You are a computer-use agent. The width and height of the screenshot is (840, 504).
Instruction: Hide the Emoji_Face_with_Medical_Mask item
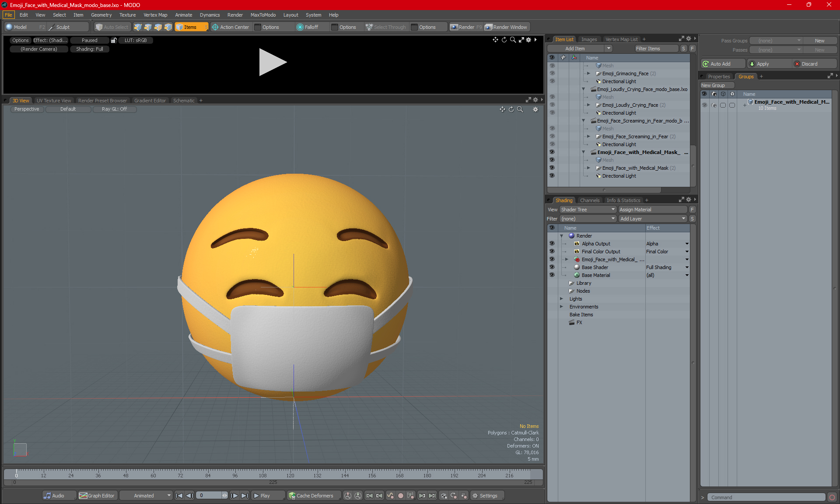tap(552, 168)
